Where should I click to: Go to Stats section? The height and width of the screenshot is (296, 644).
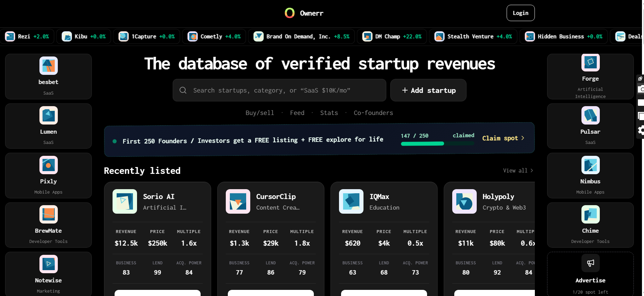[x=329, y=113]
